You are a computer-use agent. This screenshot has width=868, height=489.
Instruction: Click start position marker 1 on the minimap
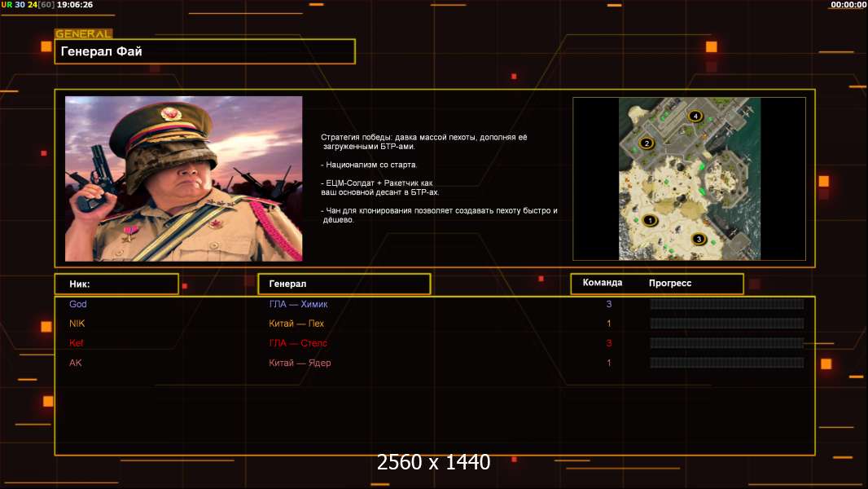tap(650, 220)
